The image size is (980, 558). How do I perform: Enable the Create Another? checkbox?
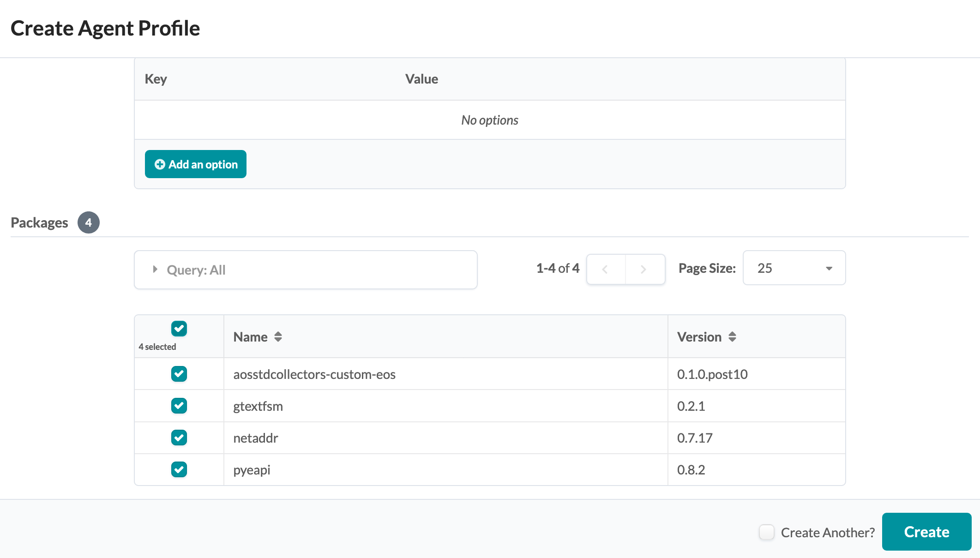tap(767, 532)
